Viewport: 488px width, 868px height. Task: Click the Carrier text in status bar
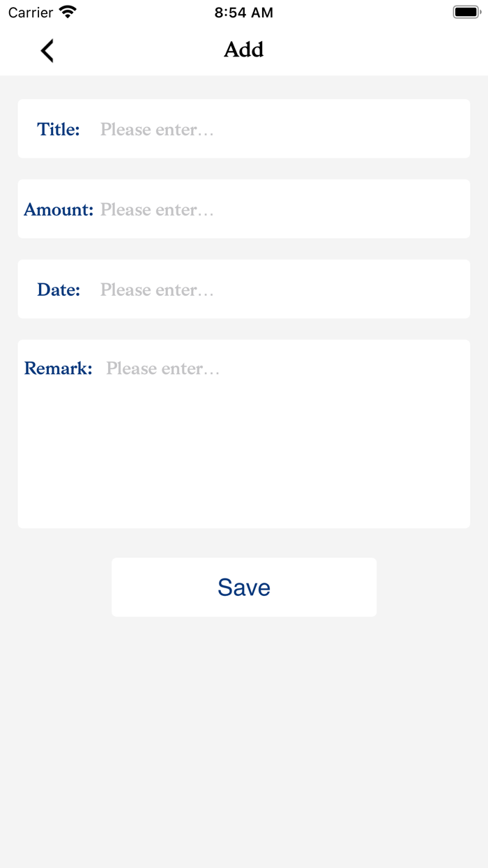pos(31,12)
